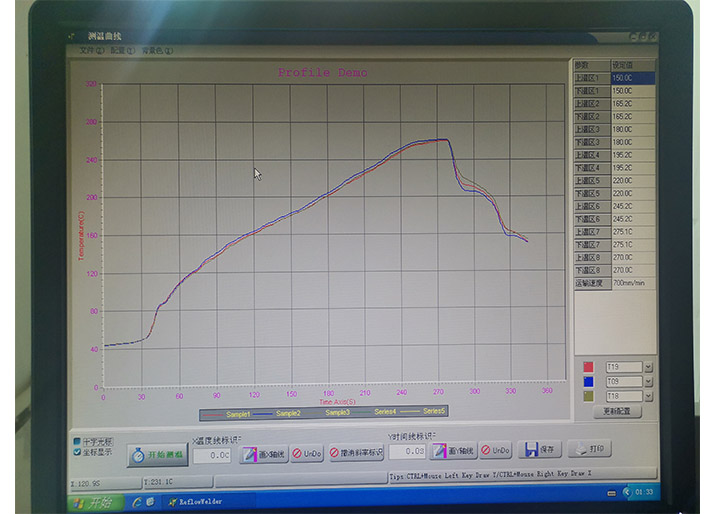
Task: Click UnDo next to 画X轴线
Action: tap(309, 454)
